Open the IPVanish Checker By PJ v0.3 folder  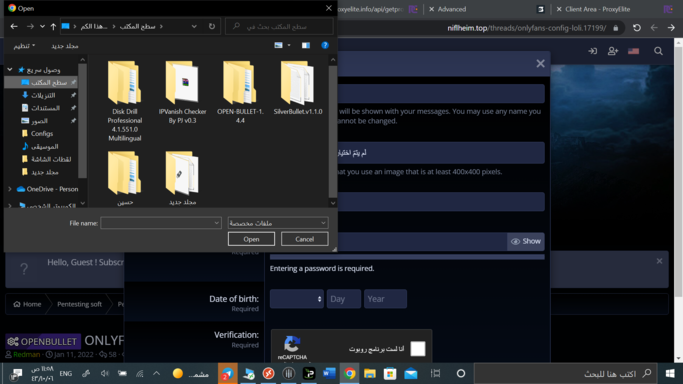click(182, 92)
